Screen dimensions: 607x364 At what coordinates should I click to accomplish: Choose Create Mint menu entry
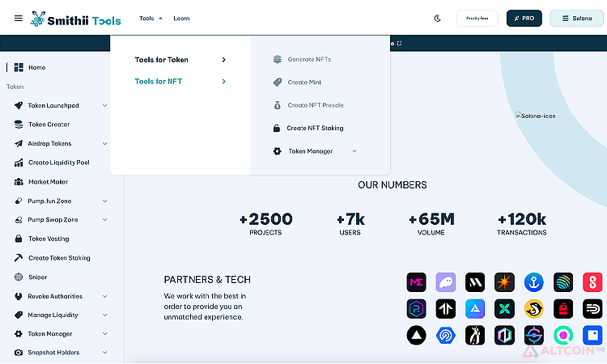[304, 82]
